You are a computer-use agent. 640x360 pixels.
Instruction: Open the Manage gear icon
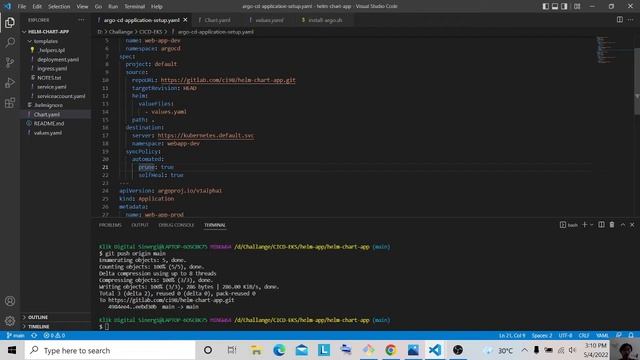pyautogui.click(x=10, y=321)
